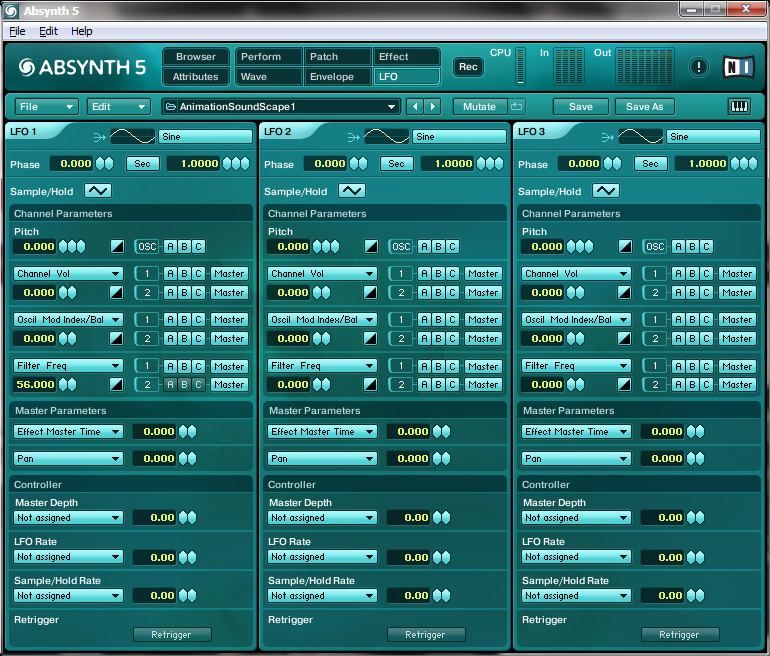Open the panic exclamation button
Viewport: 770px width, 656px height.
(x=698, y=67)
